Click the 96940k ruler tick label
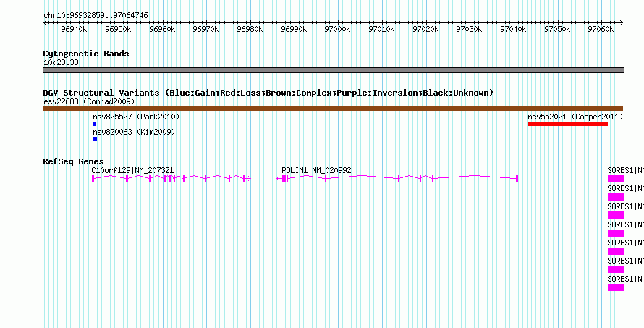This screenshot has width=644, height=328. [74, 30]
